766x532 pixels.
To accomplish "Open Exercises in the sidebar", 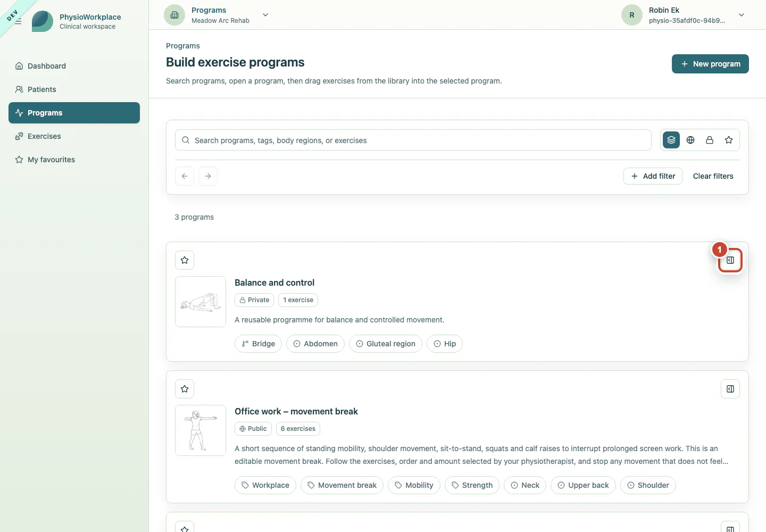I will click(74, 136).
